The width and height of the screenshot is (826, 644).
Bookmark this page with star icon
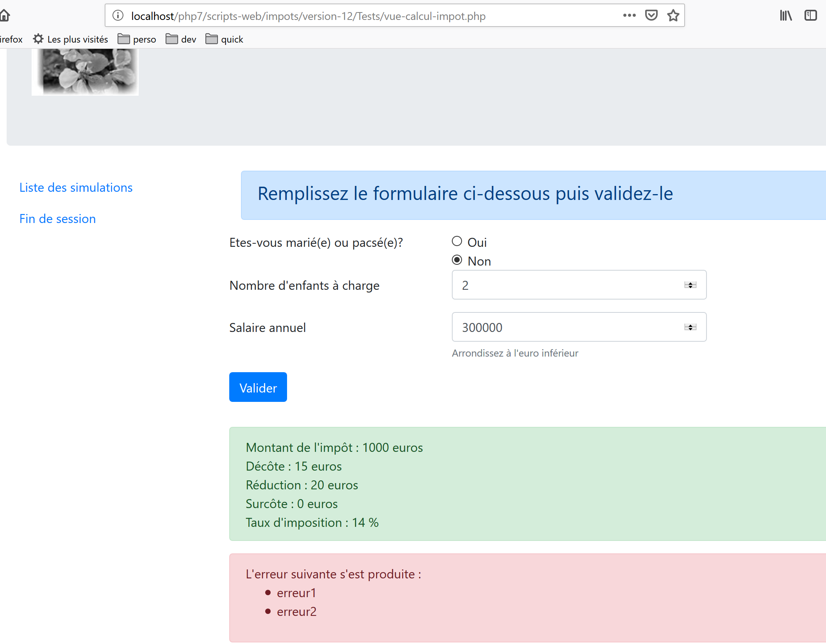673,16
